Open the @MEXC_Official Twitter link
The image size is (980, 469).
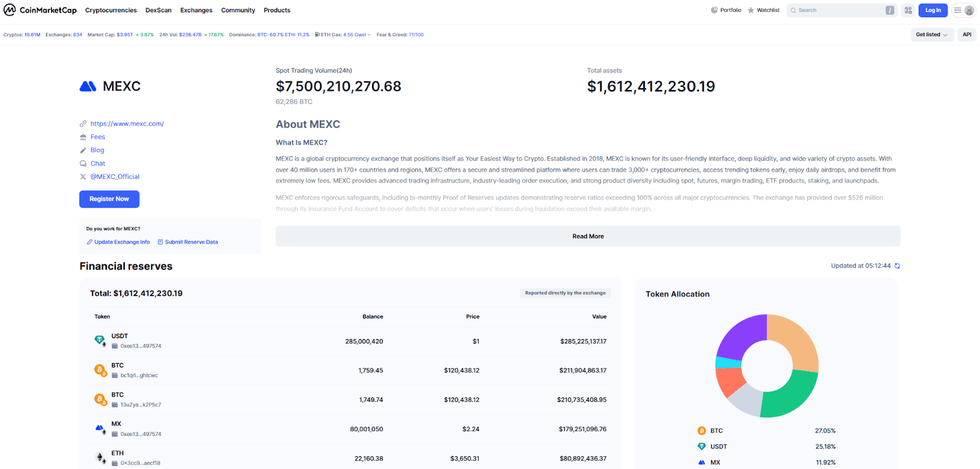(115, 176)
